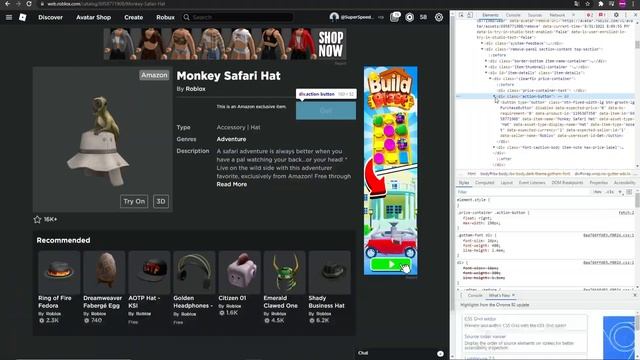
Task: Click the Roblox logo home icon
Action: point(23,17)
